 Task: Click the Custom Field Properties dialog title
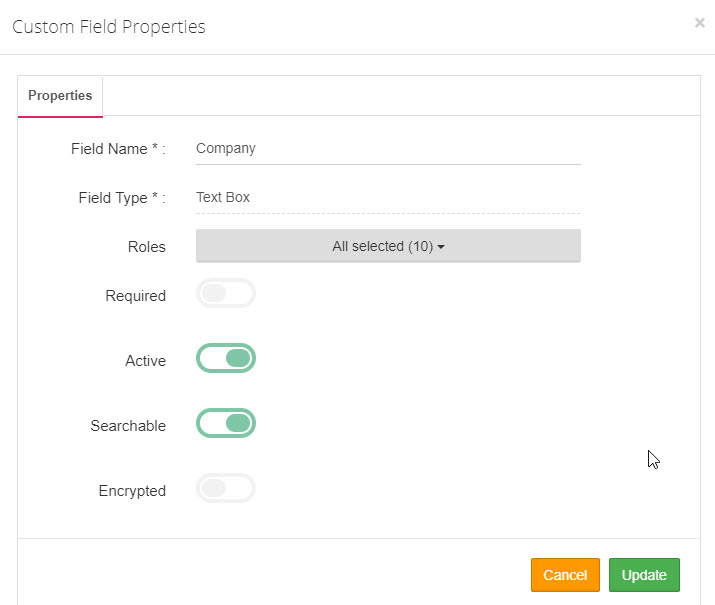coord(109,27)
